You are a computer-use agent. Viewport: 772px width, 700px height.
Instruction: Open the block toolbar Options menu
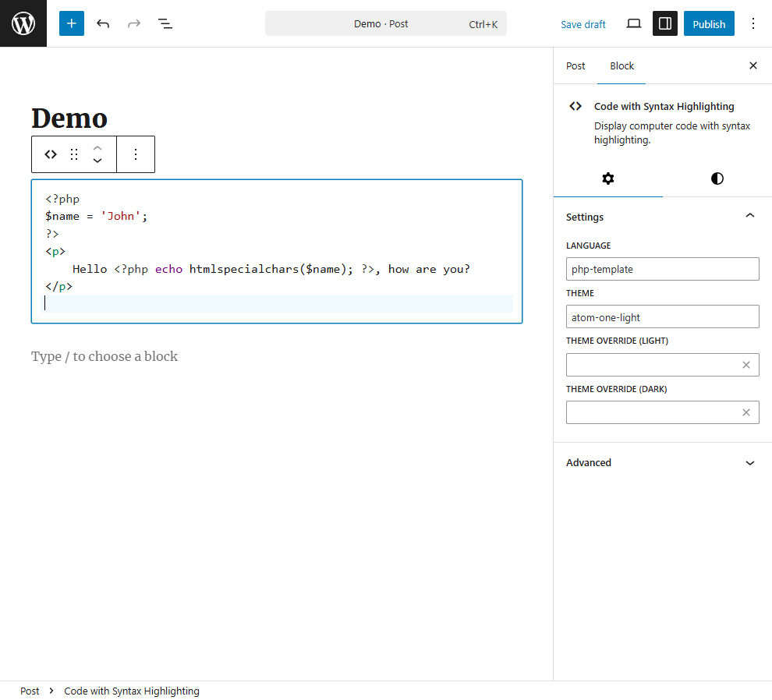[136, 154]
